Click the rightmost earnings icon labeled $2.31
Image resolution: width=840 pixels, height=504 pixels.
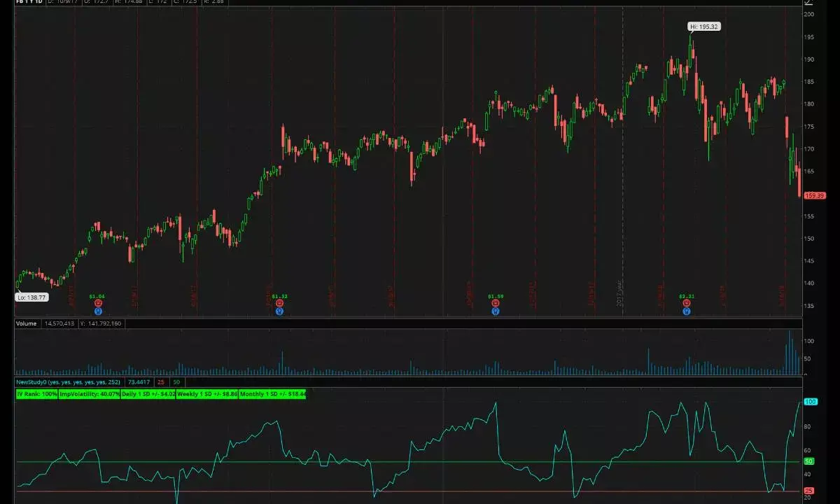pyautogui.click(x=686, y=302)
